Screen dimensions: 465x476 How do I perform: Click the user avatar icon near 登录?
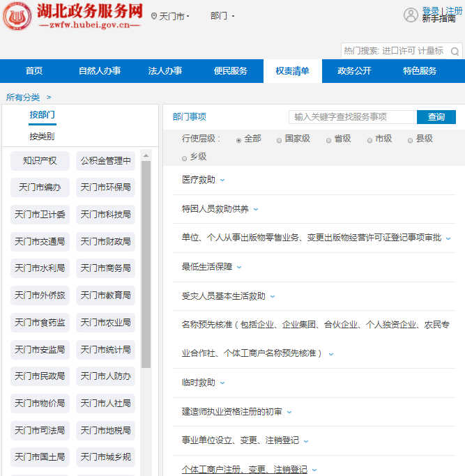click(411, 15)
